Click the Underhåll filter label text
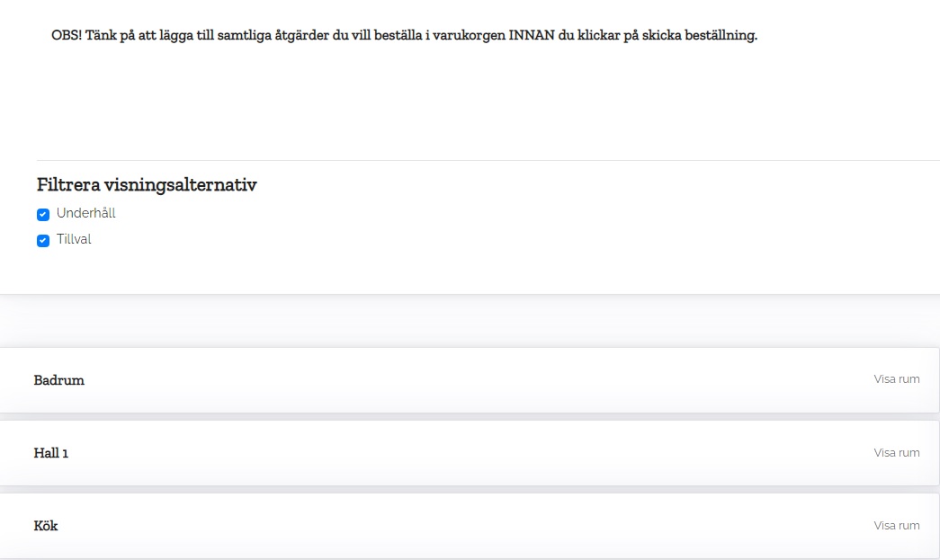Viewport: 940px width, 560px height. pos(85,214)
